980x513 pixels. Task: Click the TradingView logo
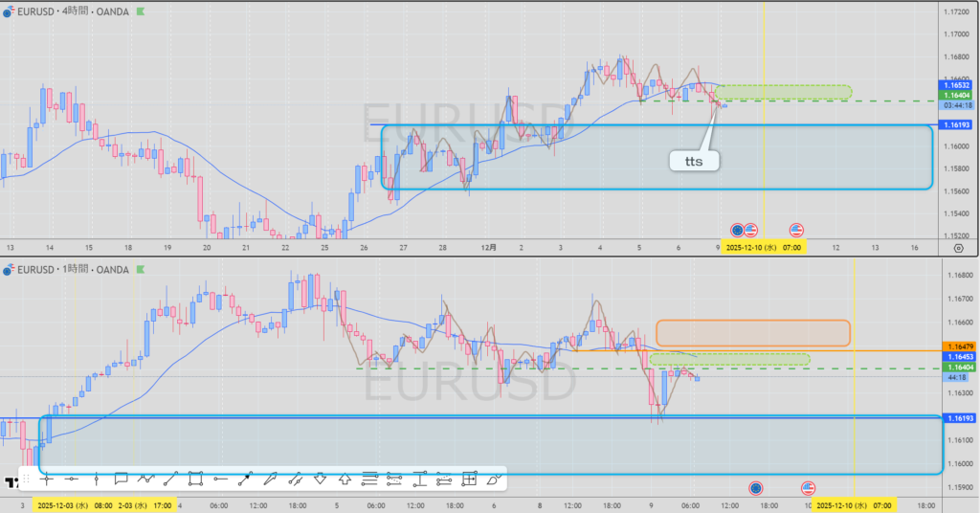[11, 481]
